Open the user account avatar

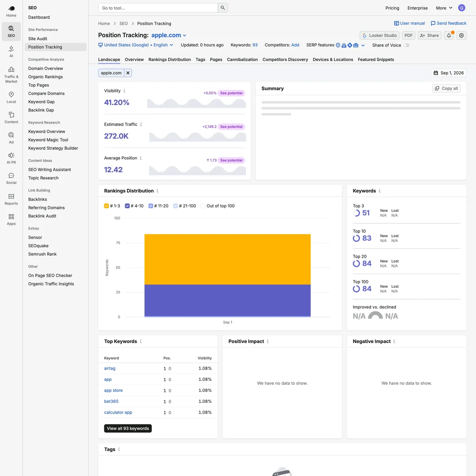(x=461, y=8)
